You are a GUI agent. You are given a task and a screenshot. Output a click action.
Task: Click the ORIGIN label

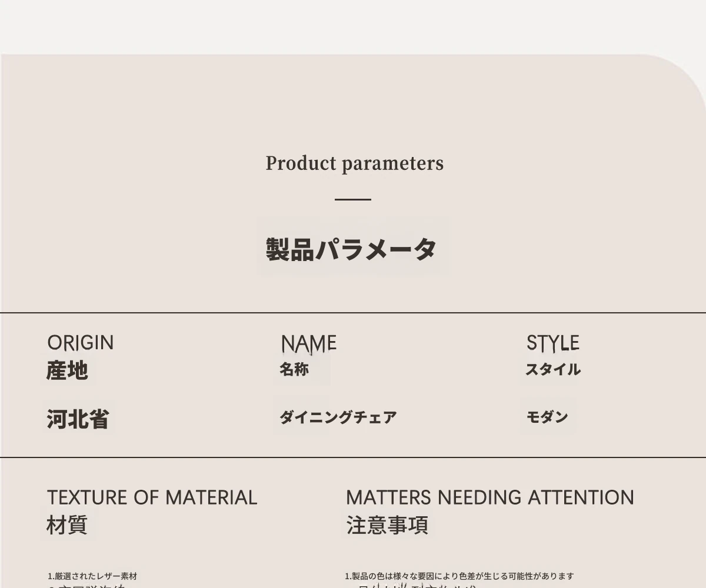[x=81, y=343]
